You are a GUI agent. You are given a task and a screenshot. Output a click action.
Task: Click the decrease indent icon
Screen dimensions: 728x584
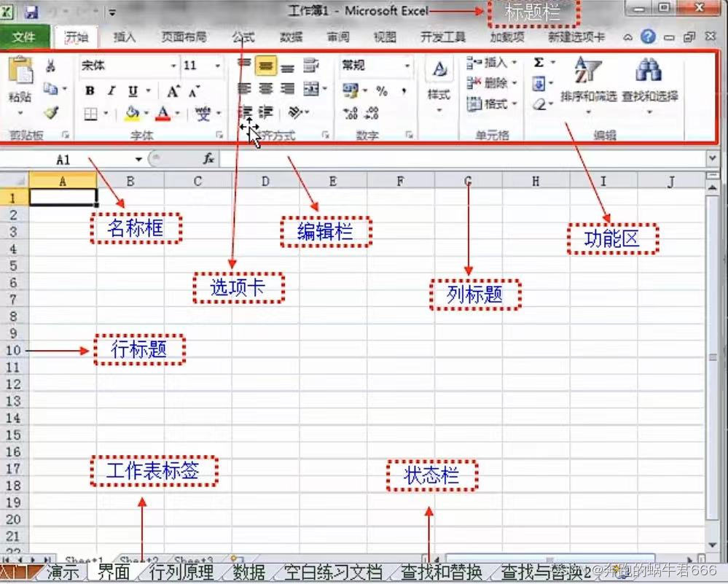pos(244,112)
